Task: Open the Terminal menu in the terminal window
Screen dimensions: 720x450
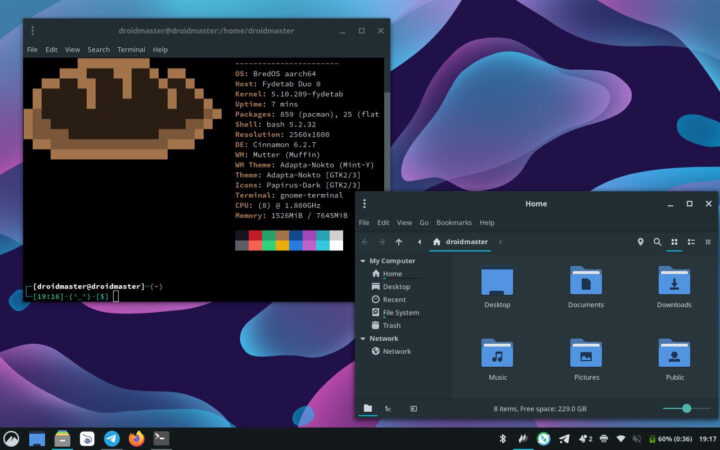Action: coord(130,49)
